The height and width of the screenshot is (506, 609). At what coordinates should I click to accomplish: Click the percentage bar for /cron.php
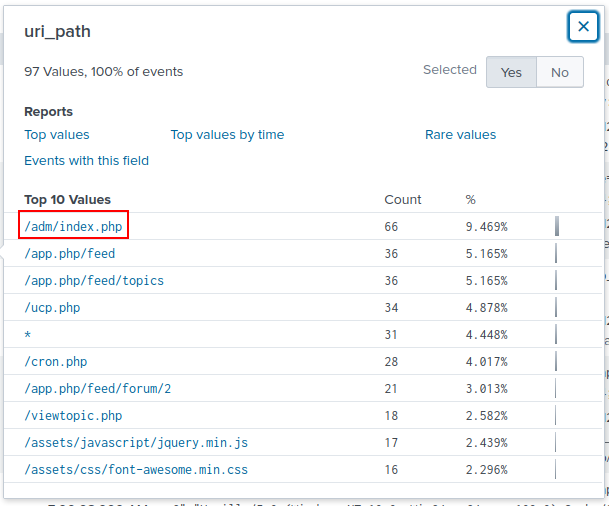(x=556, y=362)
